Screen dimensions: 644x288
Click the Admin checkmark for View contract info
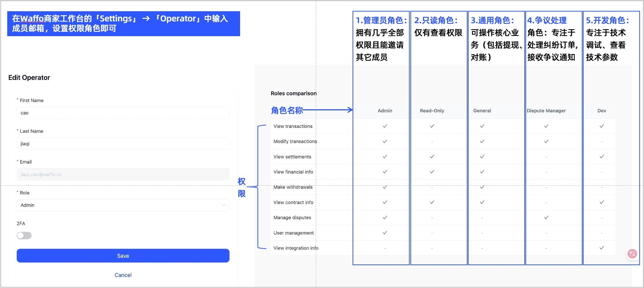pos(385,202)
